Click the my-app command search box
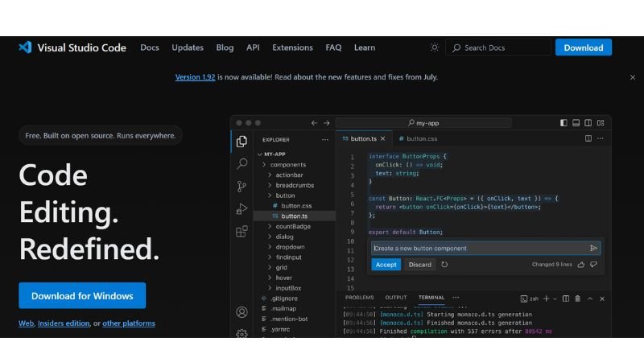Image resolution: width=644 pixels, height=362 pixels. point(423,123)
